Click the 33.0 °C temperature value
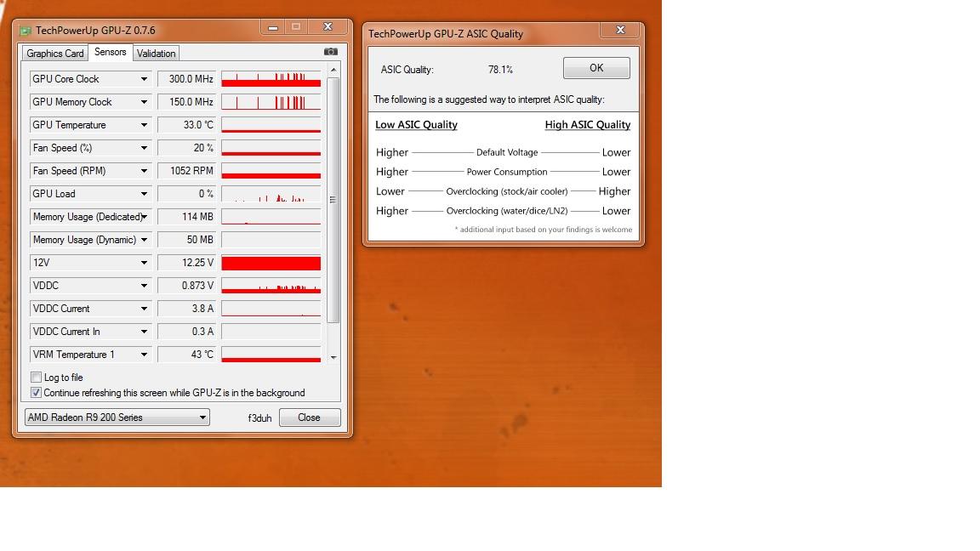This screenshot has width=980, height=551. [186, 125]
